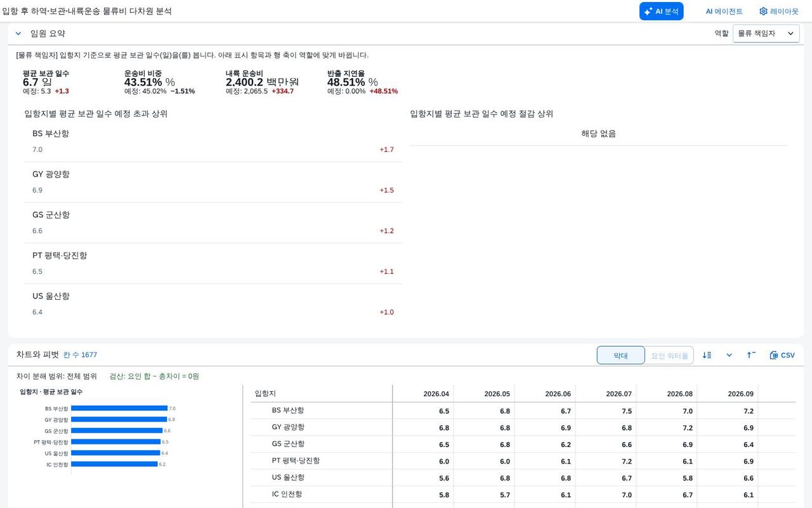This screenshot has height=508, width=812.
Task: Click the AI 분석 button
Action: point(661,11)
